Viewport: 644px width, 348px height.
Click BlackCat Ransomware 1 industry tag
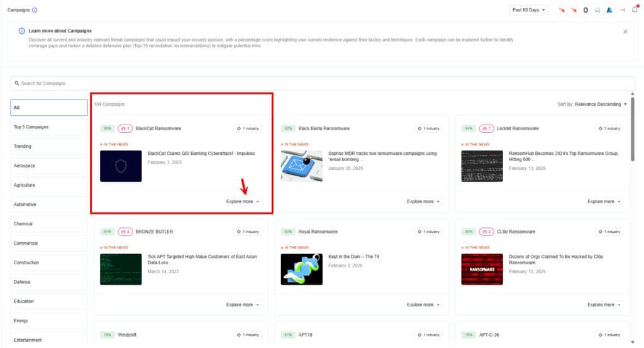tap(248, 128)
